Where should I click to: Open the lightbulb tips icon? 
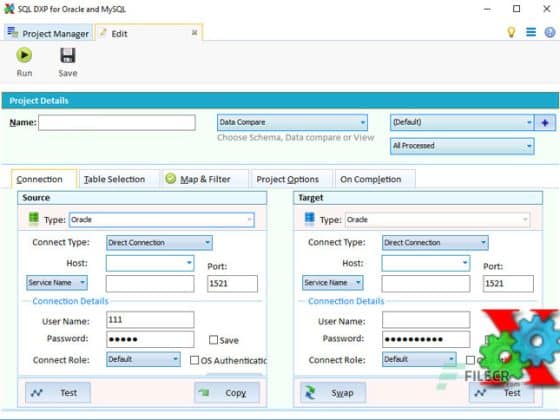tap(511, 32)
